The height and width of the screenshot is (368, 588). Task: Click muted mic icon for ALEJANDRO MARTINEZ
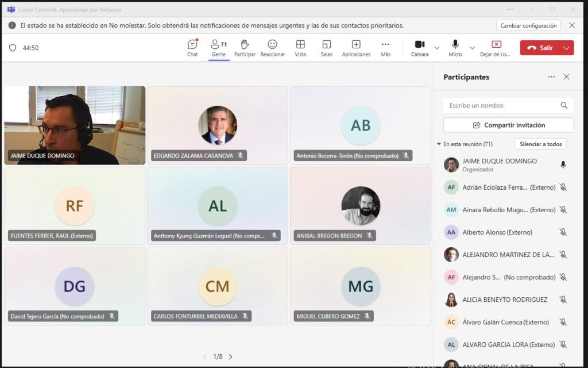click(x=563, y=255)
